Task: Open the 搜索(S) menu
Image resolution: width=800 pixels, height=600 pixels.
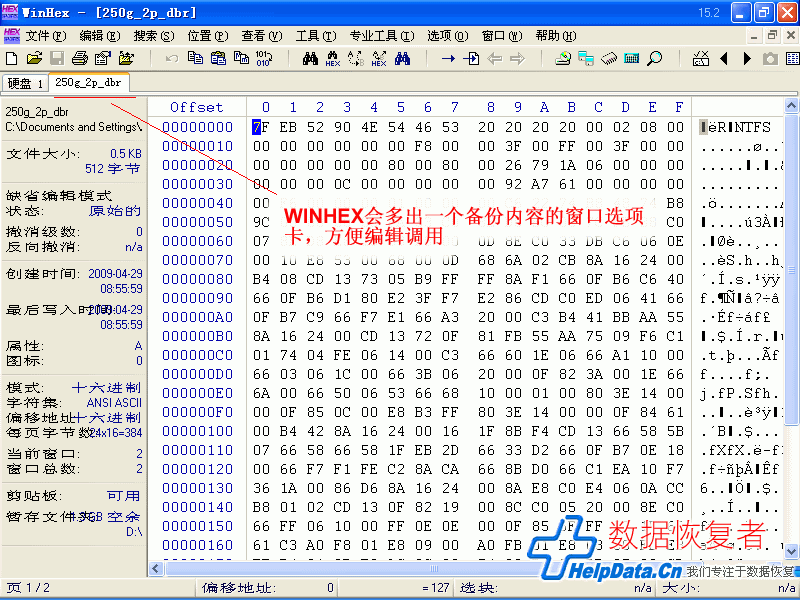Action: [154, 36]
